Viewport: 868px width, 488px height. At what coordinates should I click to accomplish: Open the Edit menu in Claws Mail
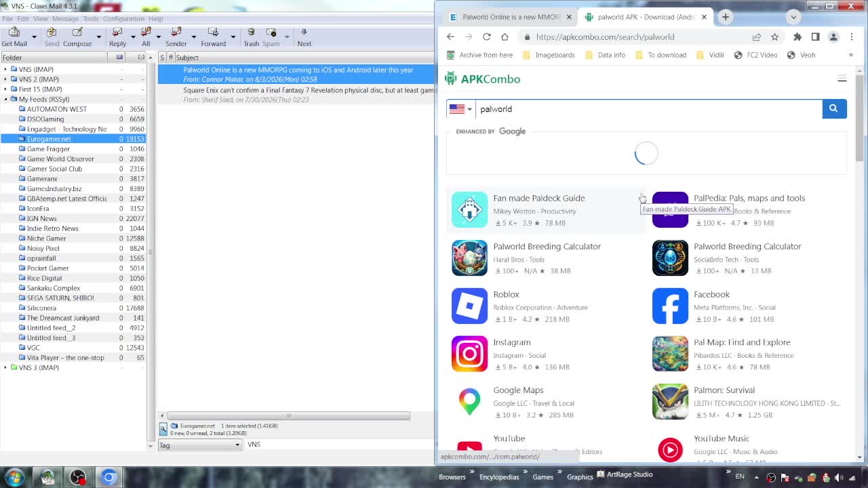tap(23, 19)
